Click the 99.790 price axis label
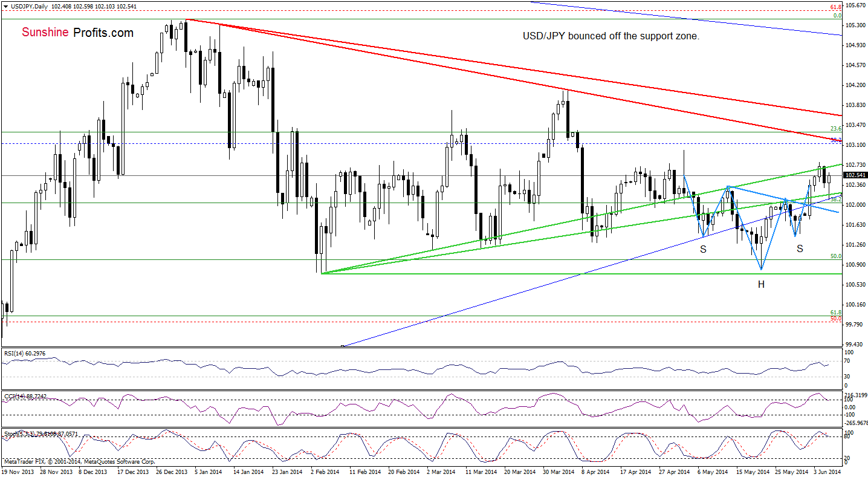The image size is (868, 477). tap(855, 325)
